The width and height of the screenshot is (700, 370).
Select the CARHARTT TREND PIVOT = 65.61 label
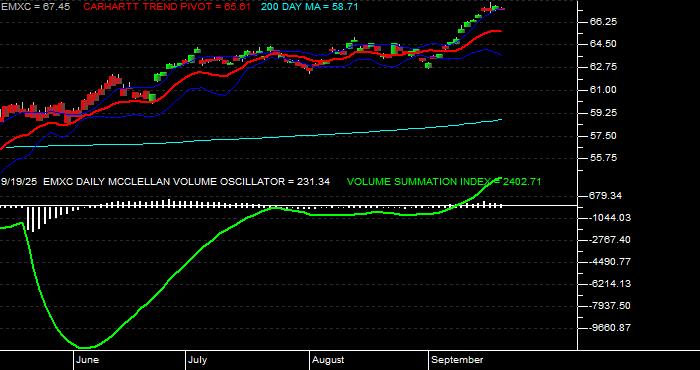[167, 7]
